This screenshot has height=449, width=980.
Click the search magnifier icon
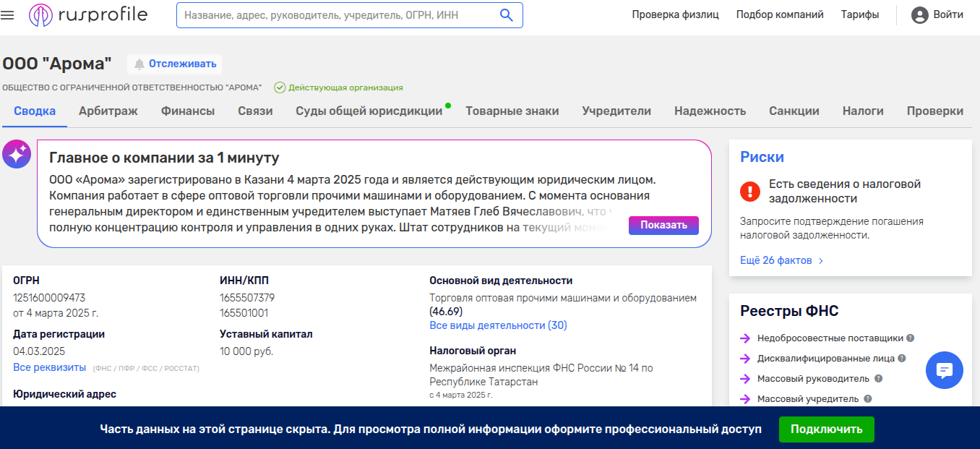point(507,14)
